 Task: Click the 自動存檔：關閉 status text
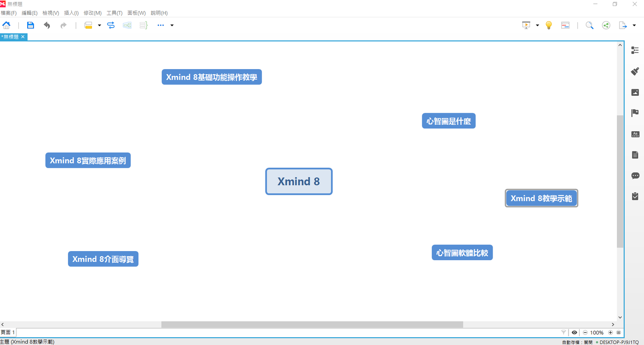click(577, 342)
